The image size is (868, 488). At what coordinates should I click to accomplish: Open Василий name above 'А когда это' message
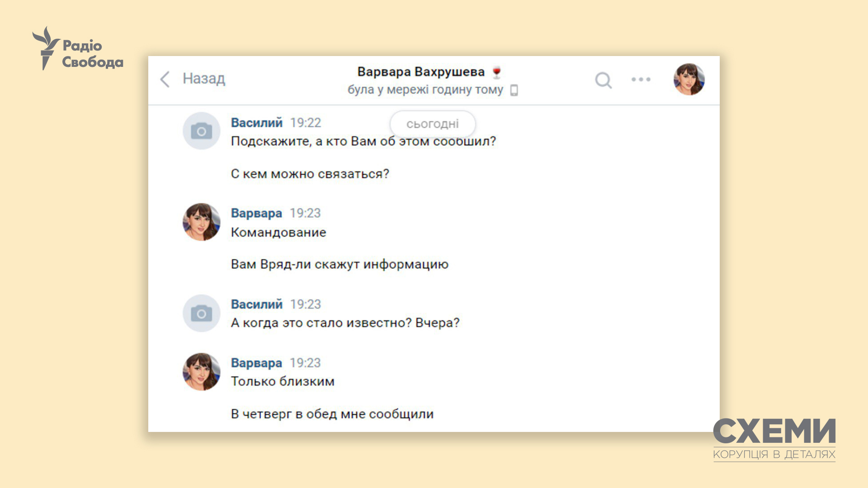click(x=256, y=304)
